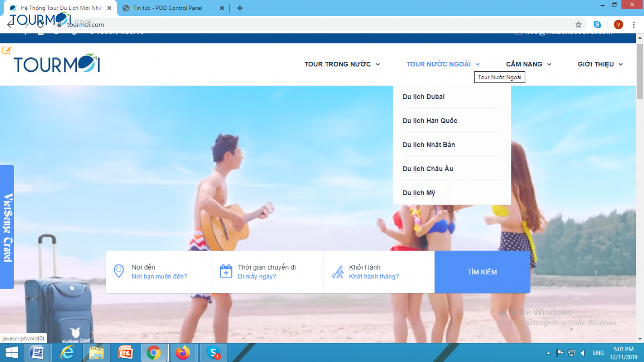Click the orange edit pencil icon

point(6,50)
